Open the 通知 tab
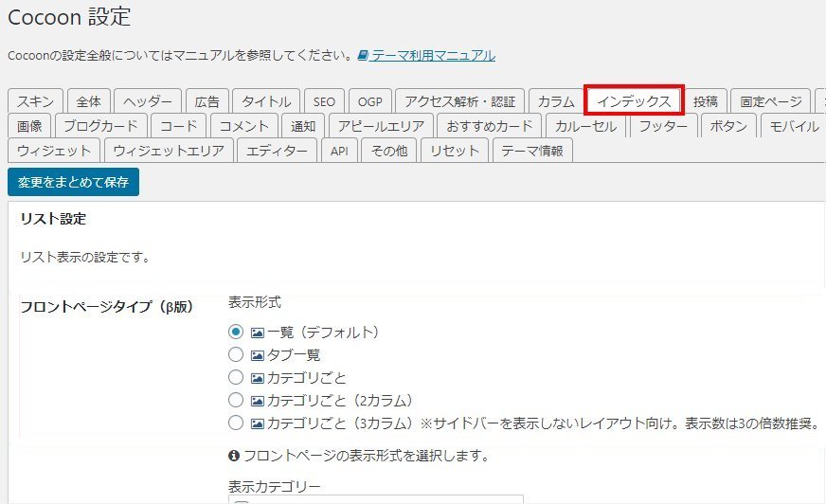Screen dimensions: 826x504 303,126
